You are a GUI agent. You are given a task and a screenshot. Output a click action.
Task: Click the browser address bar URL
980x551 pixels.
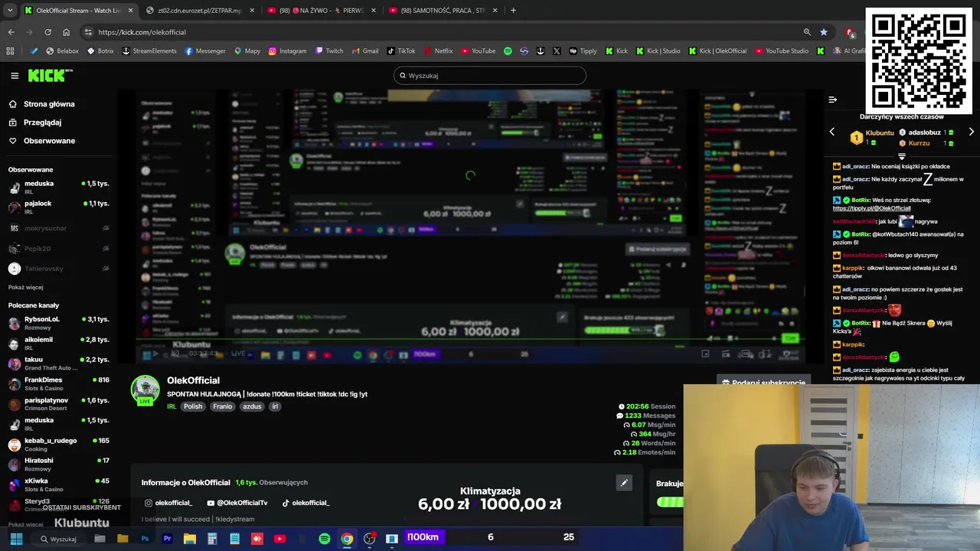pos(142,32)
